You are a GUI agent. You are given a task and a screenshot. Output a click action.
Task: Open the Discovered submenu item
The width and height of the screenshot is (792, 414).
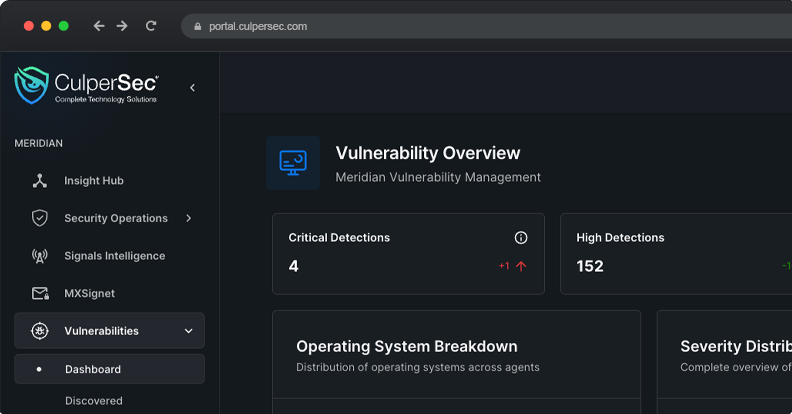coord(94,401)
